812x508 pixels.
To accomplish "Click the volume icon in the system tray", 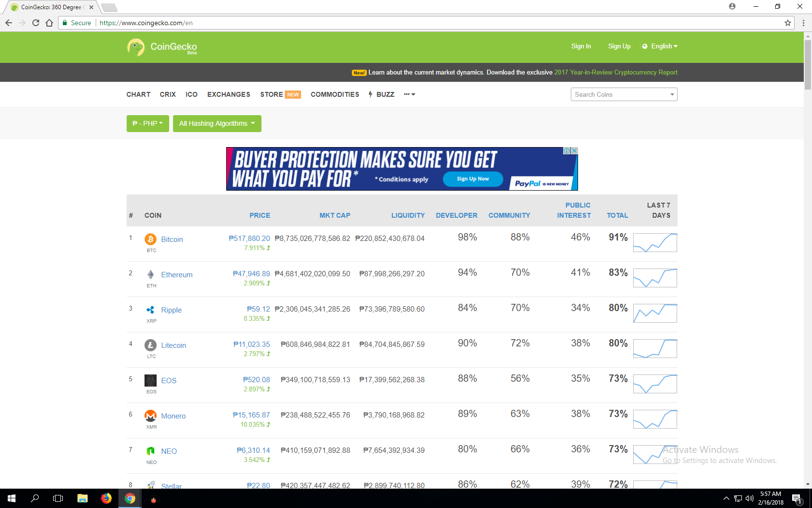I will (x=750, y=498).
